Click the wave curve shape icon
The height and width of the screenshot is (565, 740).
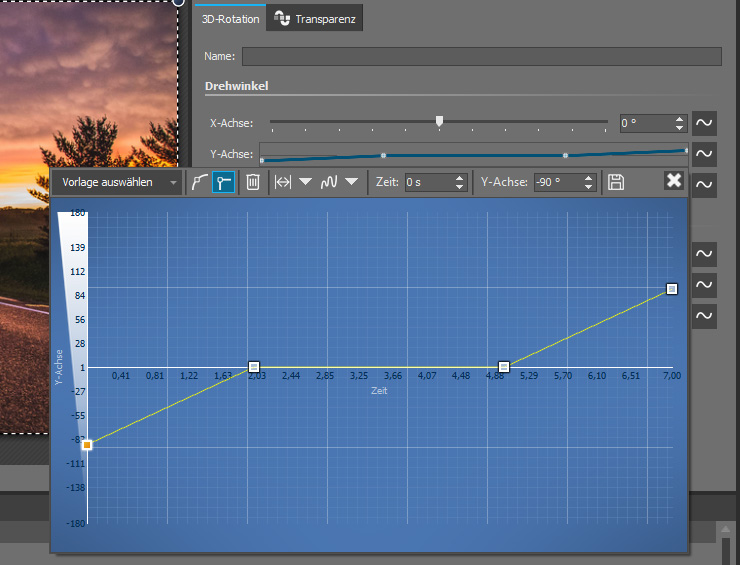329,182
